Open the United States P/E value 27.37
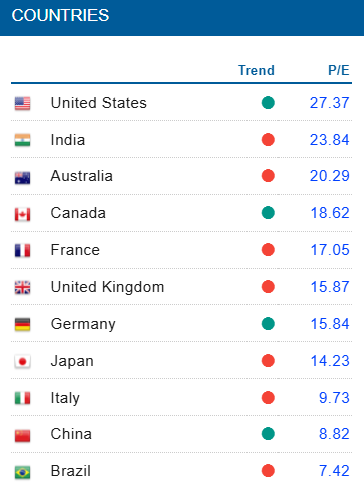Viewport: 364px width, 489px height. pyautogui.click(x=330, y=103)
